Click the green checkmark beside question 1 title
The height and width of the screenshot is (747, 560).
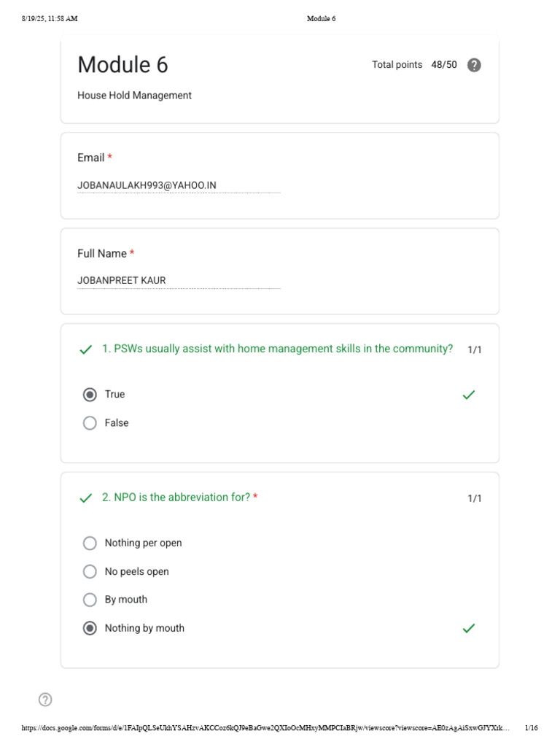(86, 349)
